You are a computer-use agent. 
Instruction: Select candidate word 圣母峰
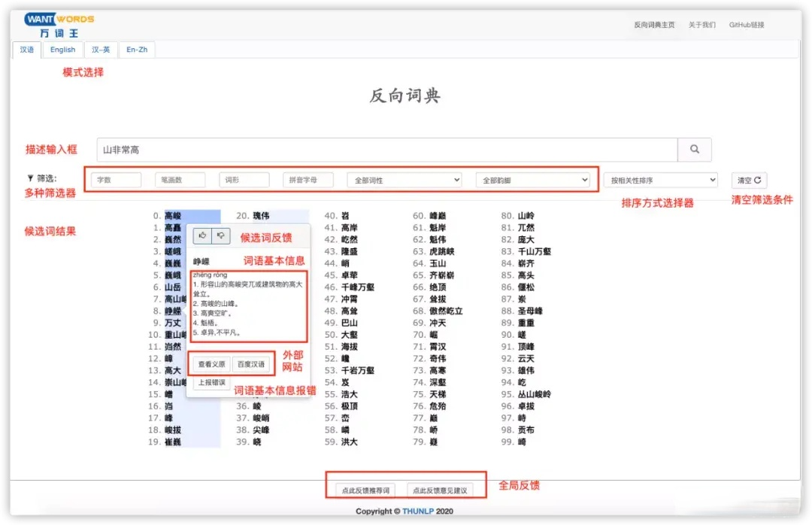[530, 311]
